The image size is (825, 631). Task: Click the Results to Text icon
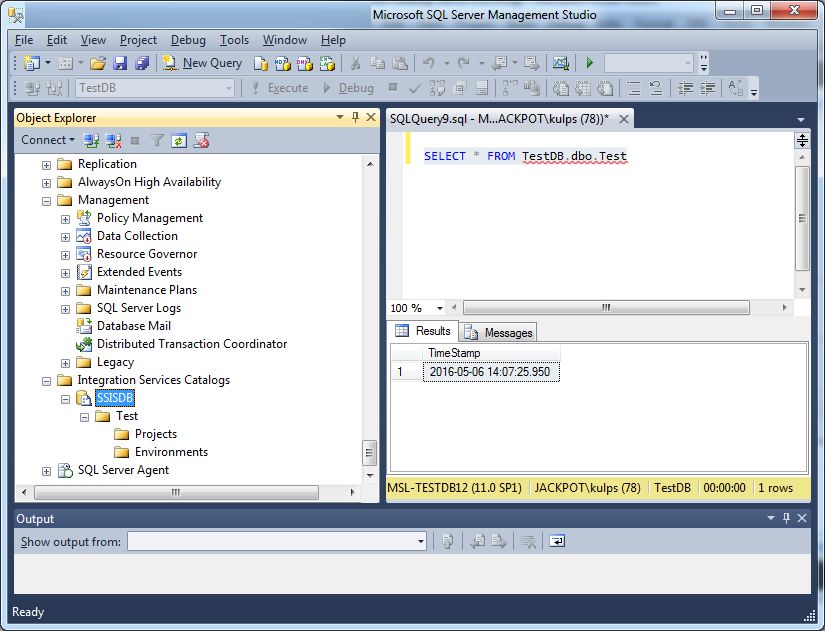coord(560,88)
